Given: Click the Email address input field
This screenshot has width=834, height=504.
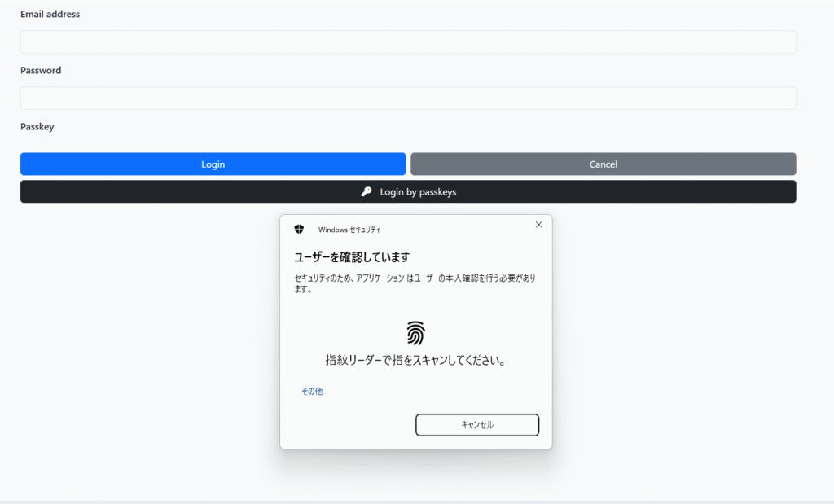Looking at the screenshot, I should [408, 42].
